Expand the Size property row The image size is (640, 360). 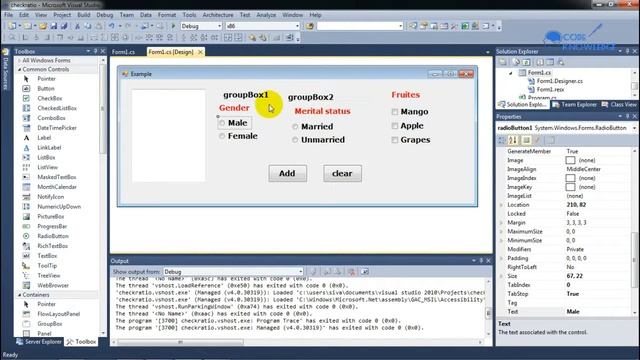502,276
